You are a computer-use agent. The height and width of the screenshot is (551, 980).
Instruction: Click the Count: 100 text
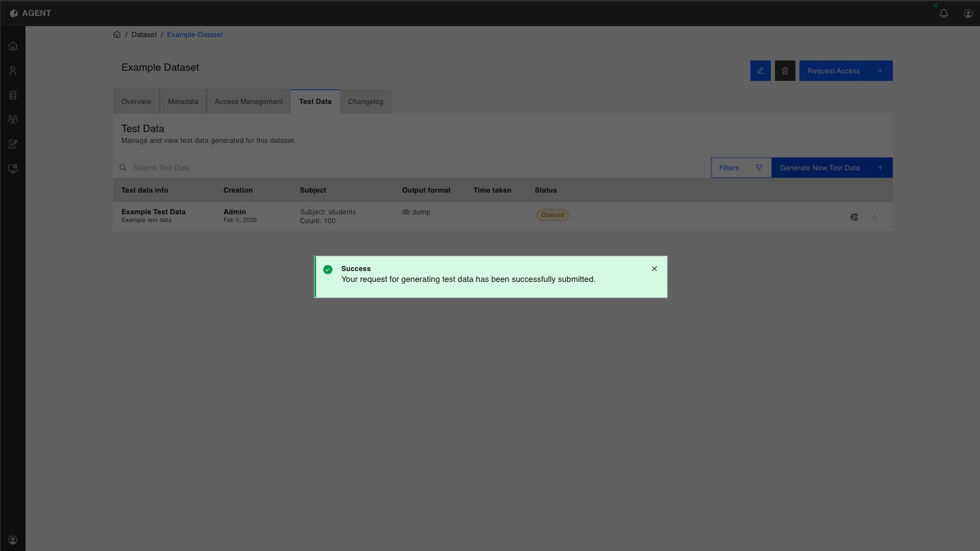pos(318,221)
